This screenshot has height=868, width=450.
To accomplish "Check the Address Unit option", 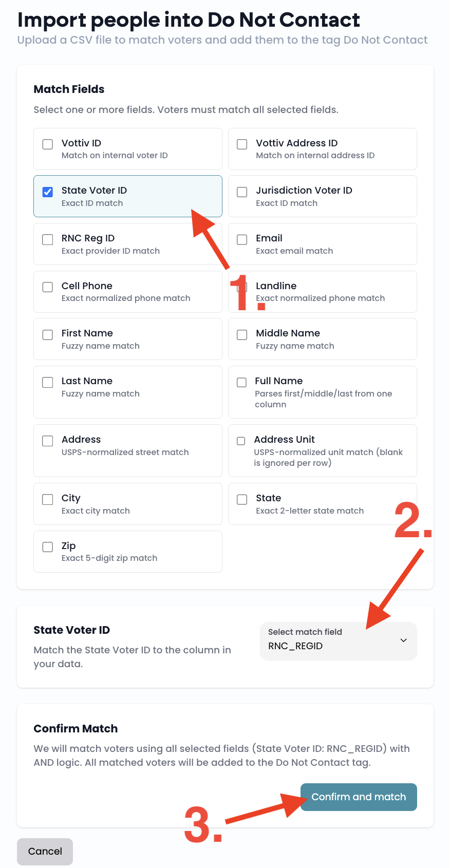I will 241,441.
